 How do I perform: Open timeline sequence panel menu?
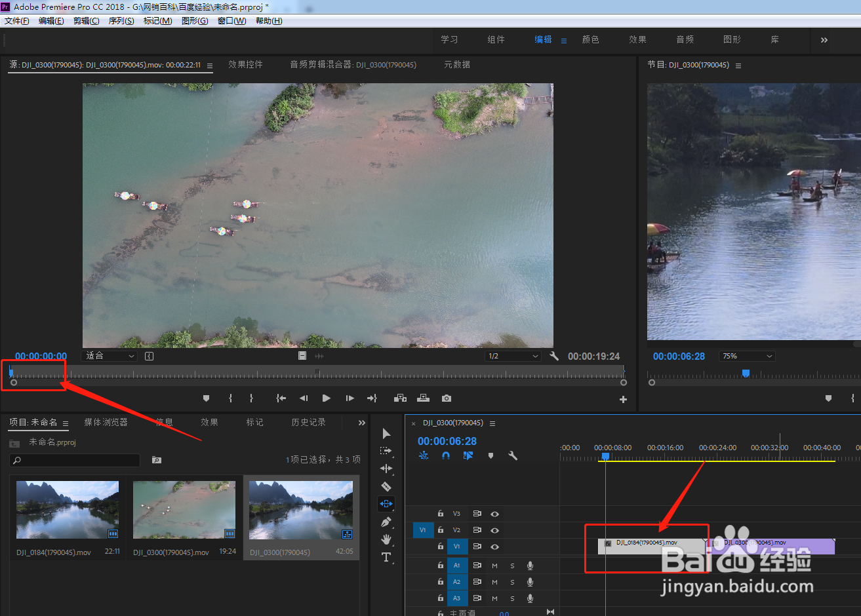pyautogui.click(x=492, y=423)
